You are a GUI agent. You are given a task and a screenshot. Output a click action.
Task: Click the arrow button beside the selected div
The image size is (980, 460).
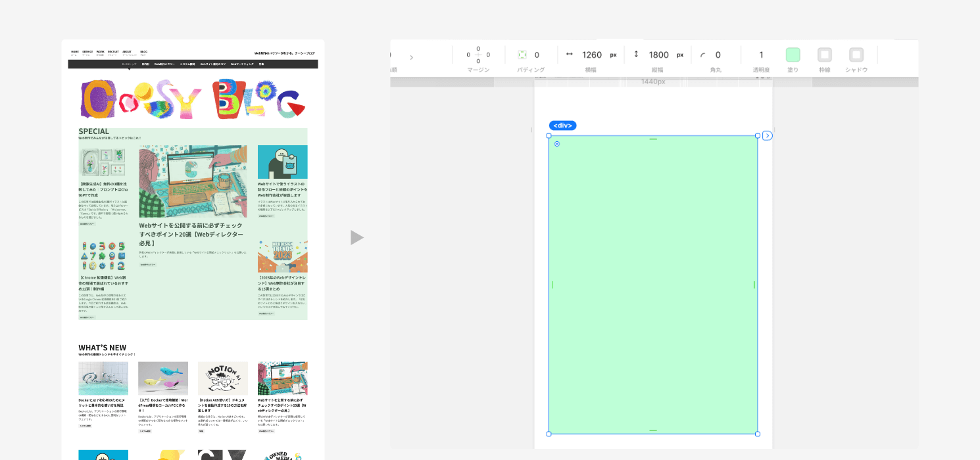tap(768, 135)
